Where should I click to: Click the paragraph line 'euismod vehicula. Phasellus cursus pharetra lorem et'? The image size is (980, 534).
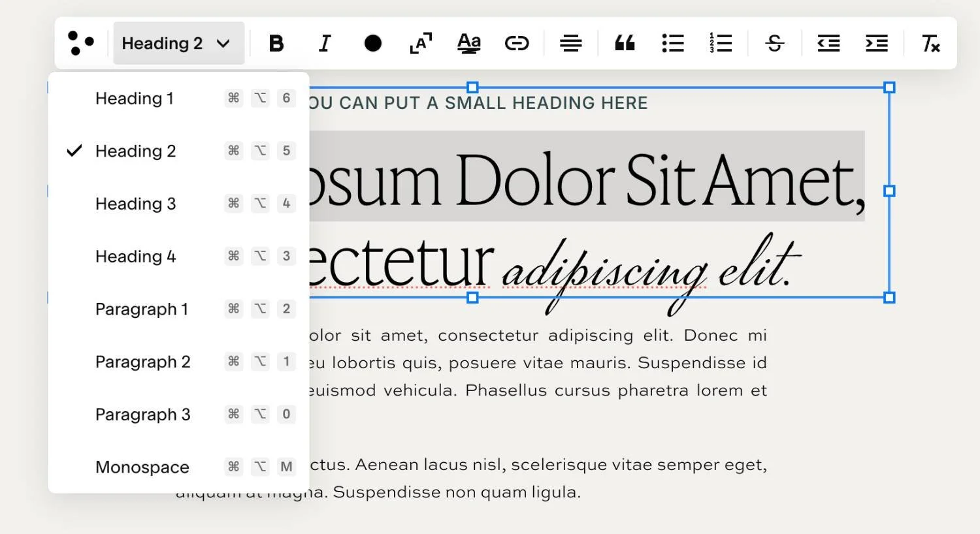(538, 390)
